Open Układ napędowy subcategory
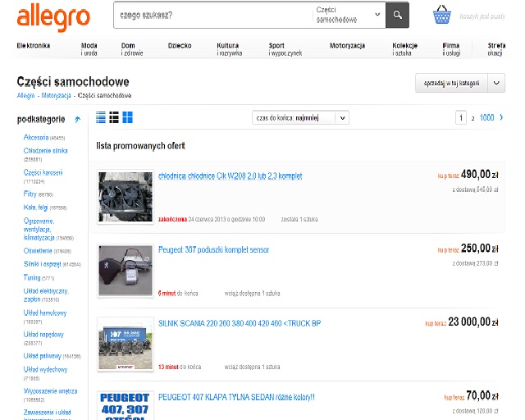Image resolution: width=525 pixels, height=420 pixels. pyautogui.click(x=43, y=335)
